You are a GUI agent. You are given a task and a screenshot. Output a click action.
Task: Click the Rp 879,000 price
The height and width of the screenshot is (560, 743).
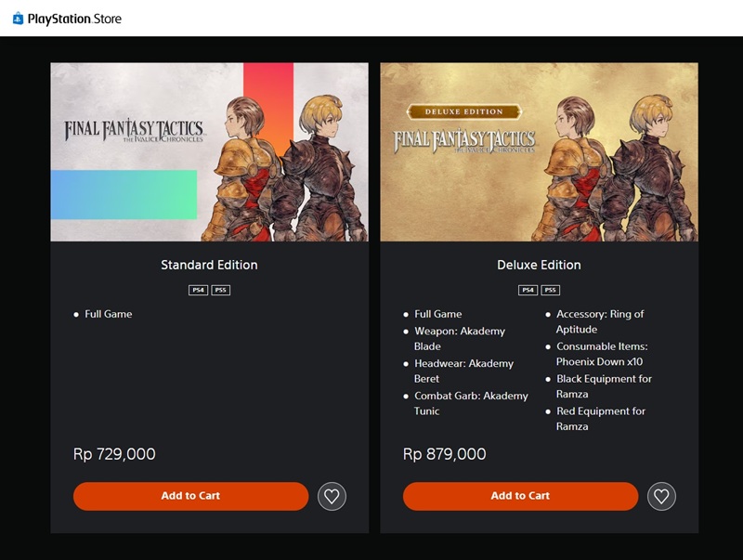444,454
